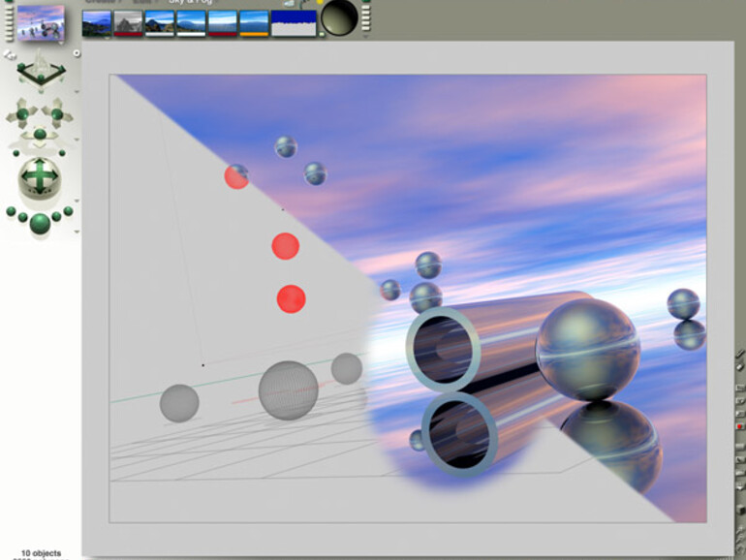
Task: Click the cube icon on right strip
Action: pos(740,510)
